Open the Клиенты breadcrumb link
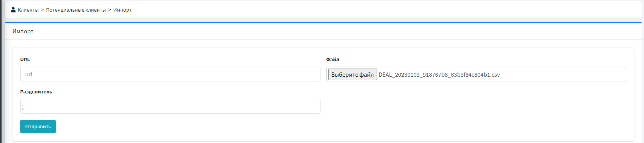 click(x=28, y=10)
